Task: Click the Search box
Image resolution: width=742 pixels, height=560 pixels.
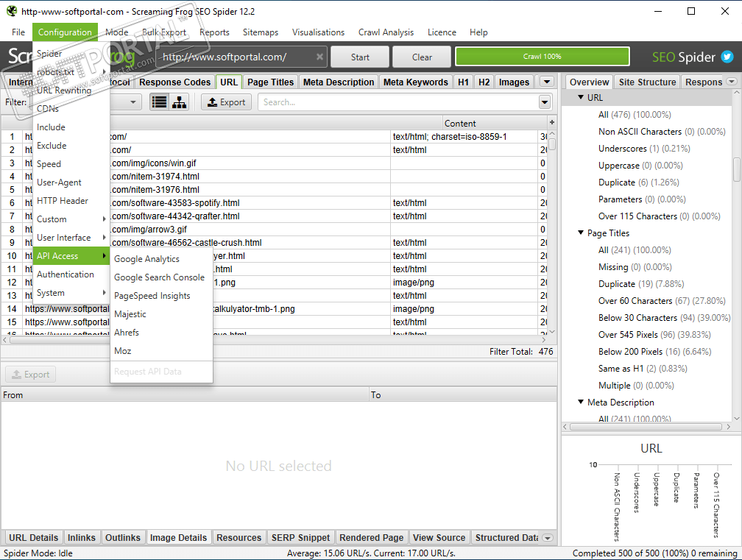Action: pos(398,102)
